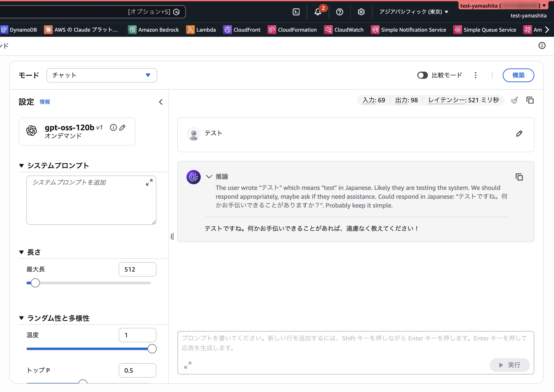The height and width of the screenshot is (392, 554).
Task: Show gpt-oss-120b model info icon
Action: click(x=113, y=127)
